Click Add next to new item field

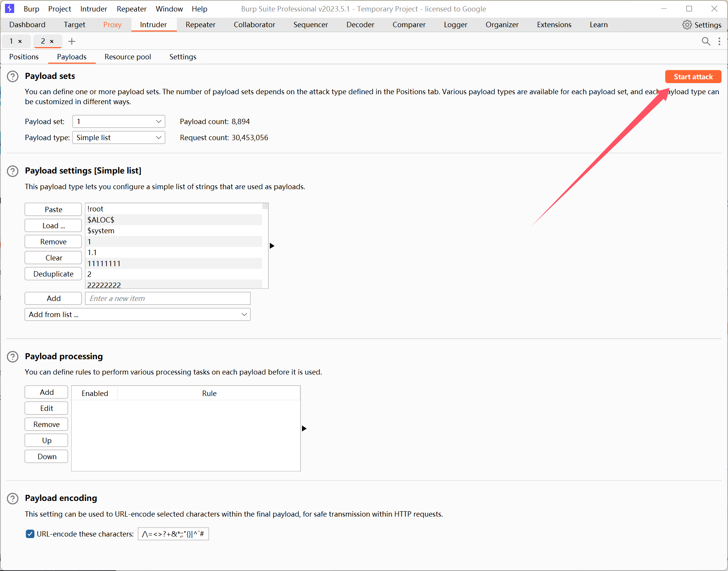tap(53, 298)
